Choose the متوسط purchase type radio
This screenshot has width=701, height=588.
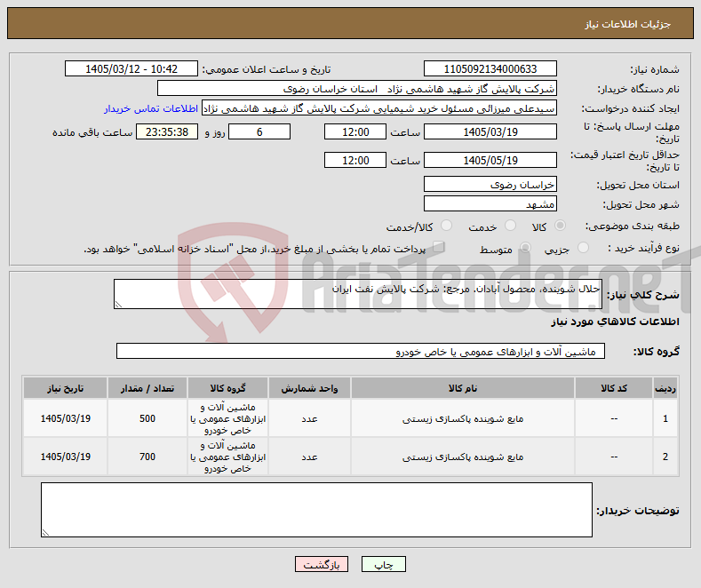point(525,248)
